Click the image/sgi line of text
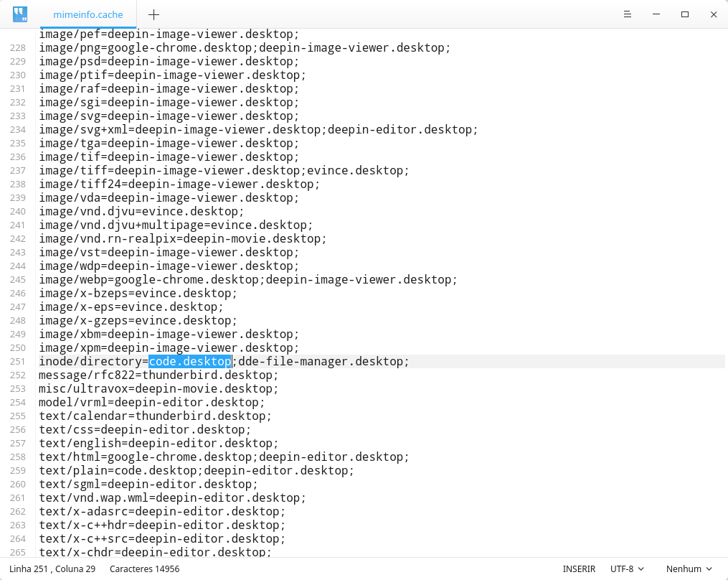The width and height of the screenshot is (728, 580). (169, 102)
